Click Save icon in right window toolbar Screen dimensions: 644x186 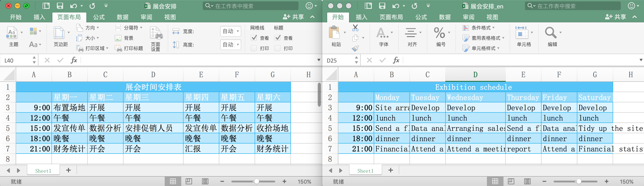pos(382,6)
